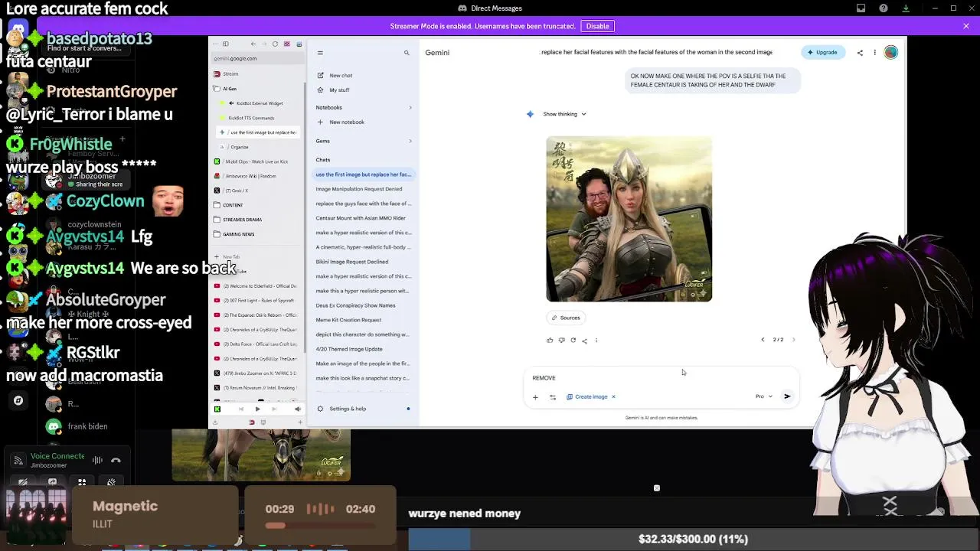980x551 pixels.
Task: Open chat '4/20 Themed Image Update'
Action: pyautogui.click(x=349, y=349)
